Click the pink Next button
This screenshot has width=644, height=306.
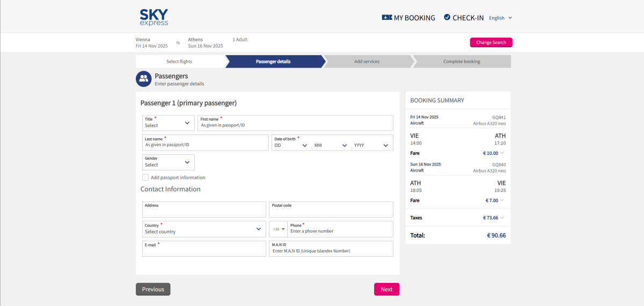click(x=386, y=289)
